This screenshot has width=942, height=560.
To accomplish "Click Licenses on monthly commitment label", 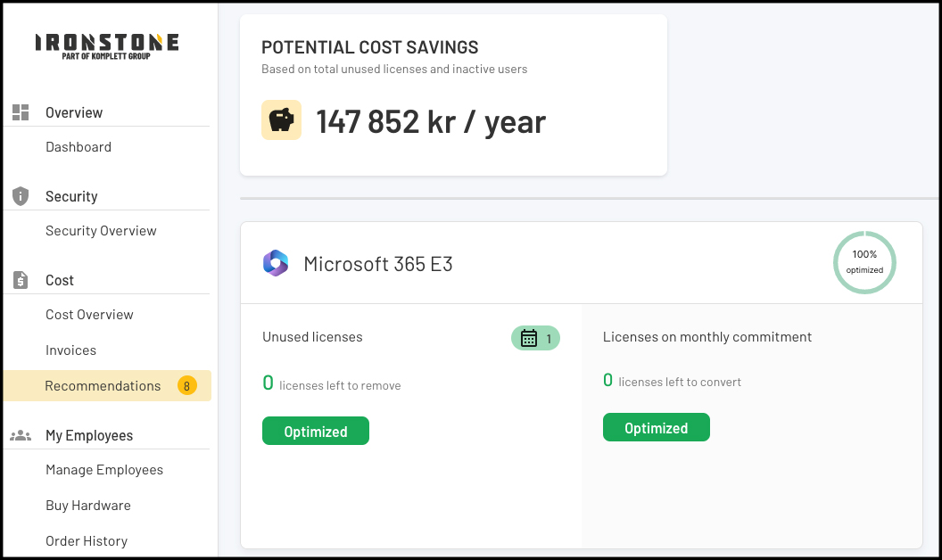I will pos(707,337).
